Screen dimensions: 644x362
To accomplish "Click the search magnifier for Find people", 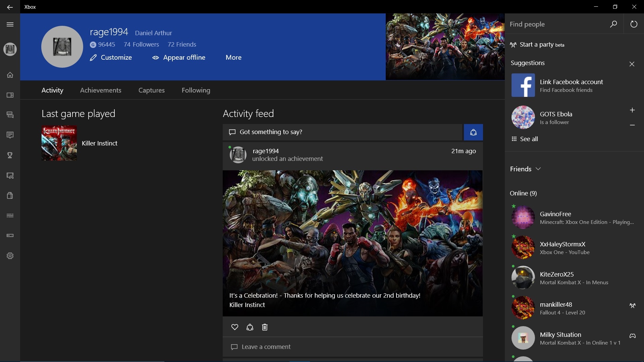I will coord(613,24).
